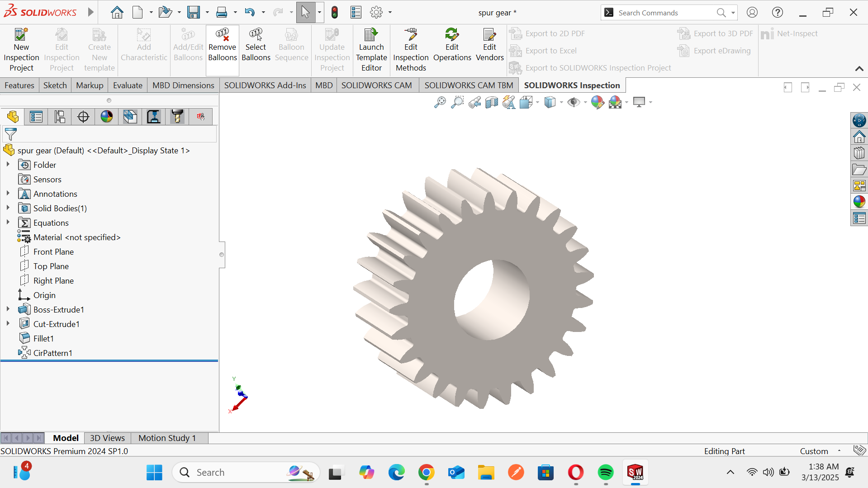The width and height of the screenshot is (868, 488).
Task: Open the Motion Study 1 tab
Action: point(167,438)
